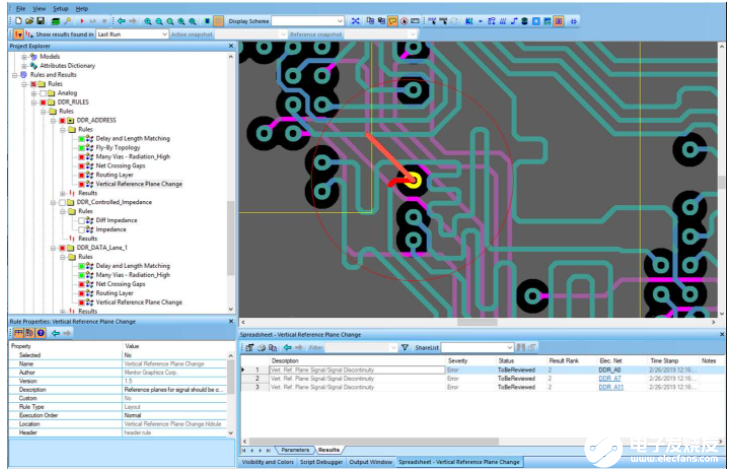Open the View menu
The width and height of the screenshot is (729, 474).
coord(39,8)
